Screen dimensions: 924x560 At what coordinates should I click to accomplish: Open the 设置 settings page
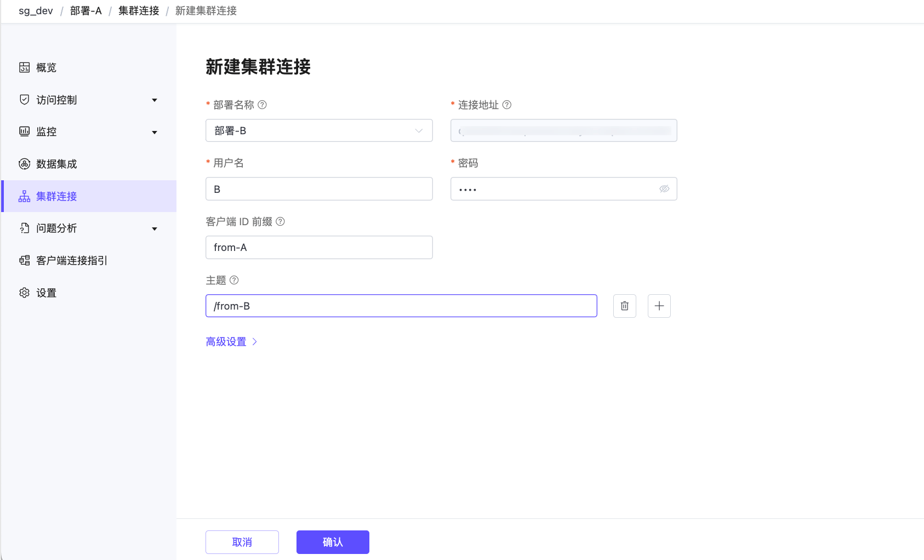[x=46, y=293]
